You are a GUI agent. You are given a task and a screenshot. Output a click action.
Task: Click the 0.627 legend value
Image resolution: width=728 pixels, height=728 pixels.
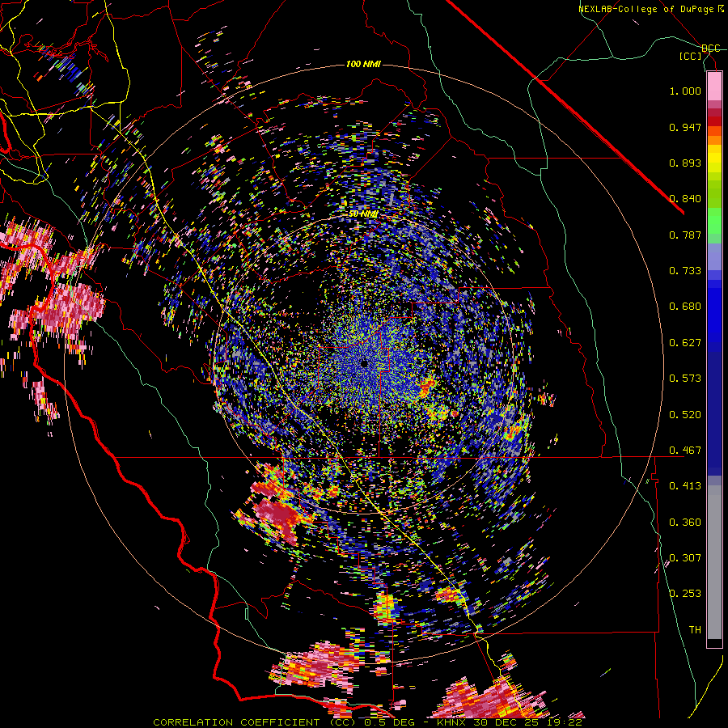tap(685, 343)
